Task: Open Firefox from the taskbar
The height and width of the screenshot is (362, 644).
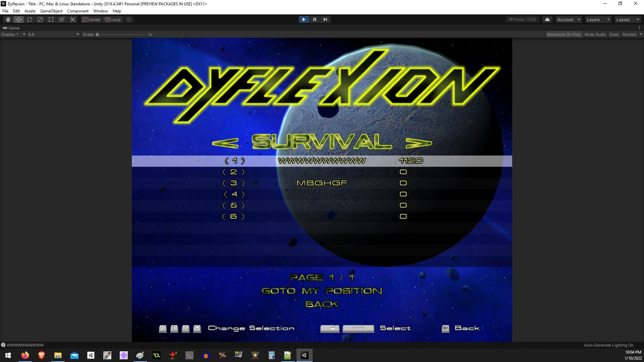Action: pos(25,355)
